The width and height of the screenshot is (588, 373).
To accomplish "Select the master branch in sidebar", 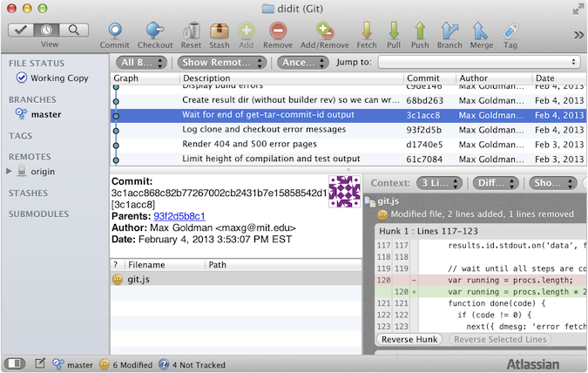I will coord(45,114).
